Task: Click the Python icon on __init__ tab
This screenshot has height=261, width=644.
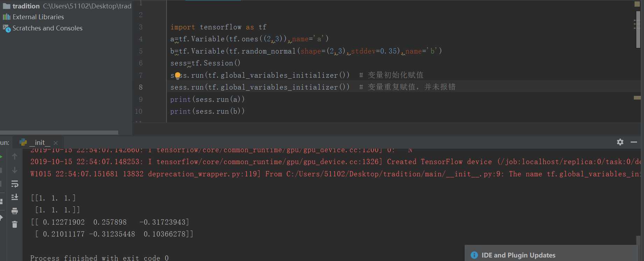Action: click(23, 142)
